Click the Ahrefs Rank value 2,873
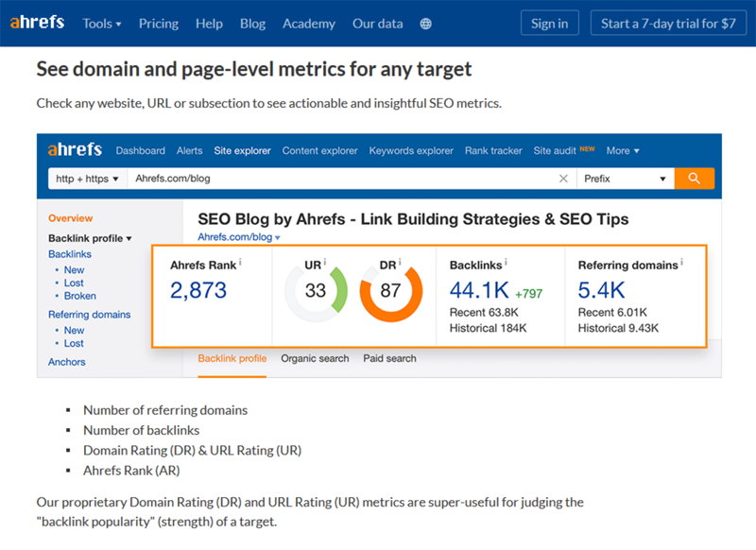Screen dimensions: 756x550 tap(198, 290)
